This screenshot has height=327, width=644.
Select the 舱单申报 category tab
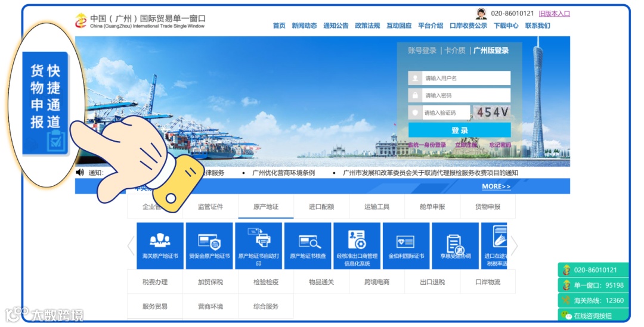click(432, 206)
